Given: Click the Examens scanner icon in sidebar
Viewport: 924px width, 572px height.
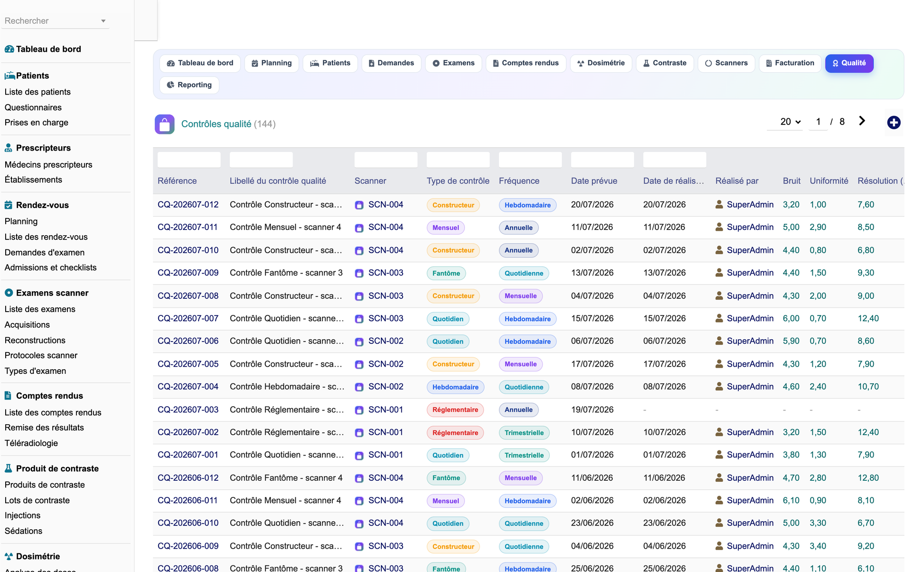Looking at the screenshot, I should tap(9, 293).
